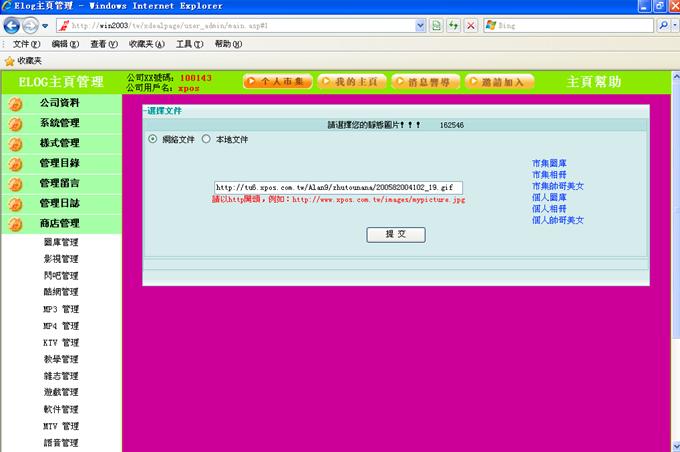Expand the 樣式管理 sidebar section
Viewport: 680px width, 452px height.
tap(60, 143)
